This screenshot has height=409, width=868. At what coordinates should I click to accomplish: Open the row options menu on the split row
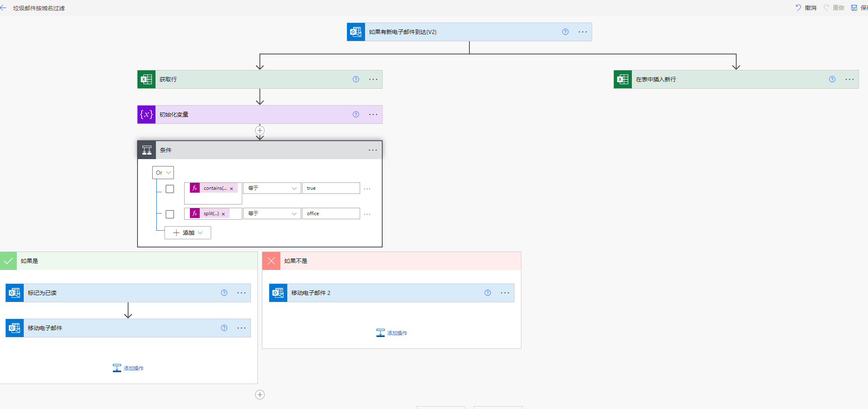click(x=367, y=214)
